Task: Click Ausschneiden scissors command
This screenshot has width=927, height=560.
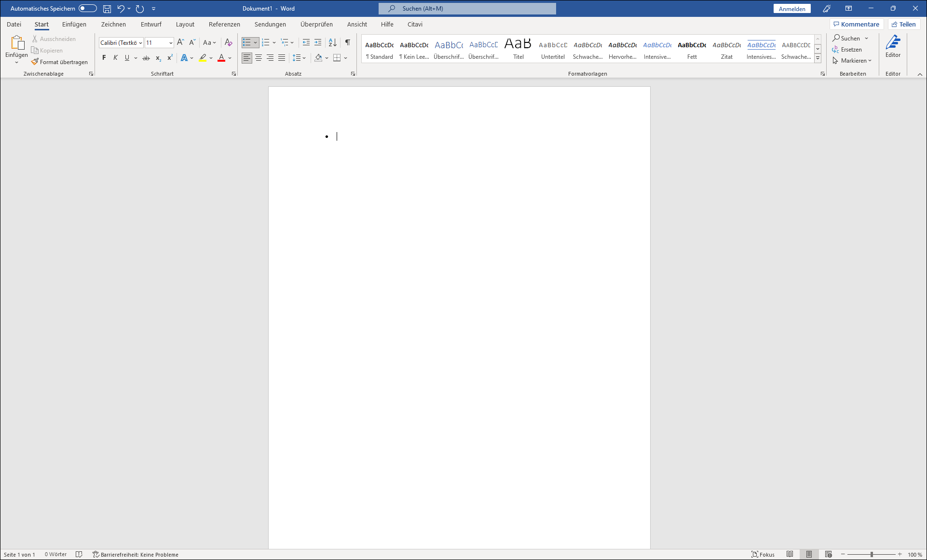Action: click(54, 39)
